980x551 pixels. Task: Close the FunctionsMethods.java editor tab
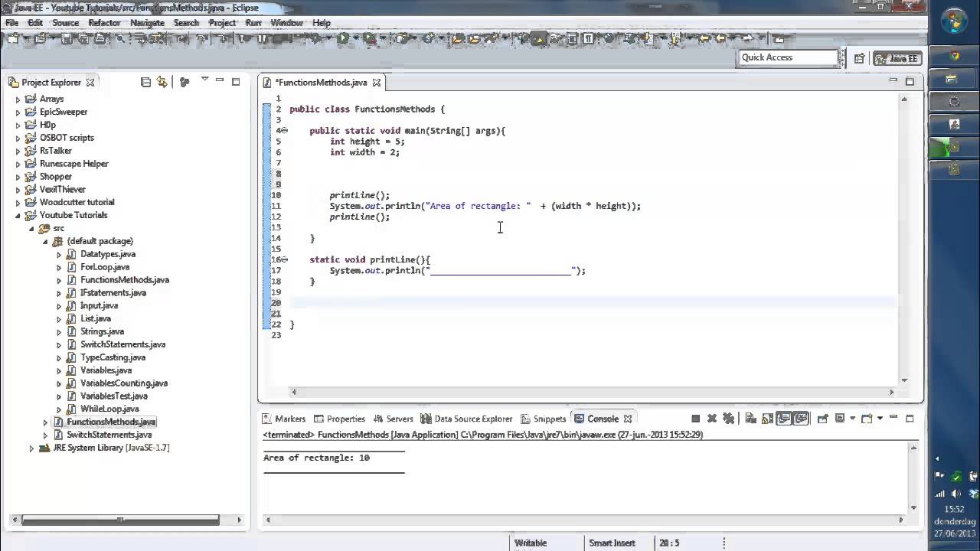[x=377, y=83]
